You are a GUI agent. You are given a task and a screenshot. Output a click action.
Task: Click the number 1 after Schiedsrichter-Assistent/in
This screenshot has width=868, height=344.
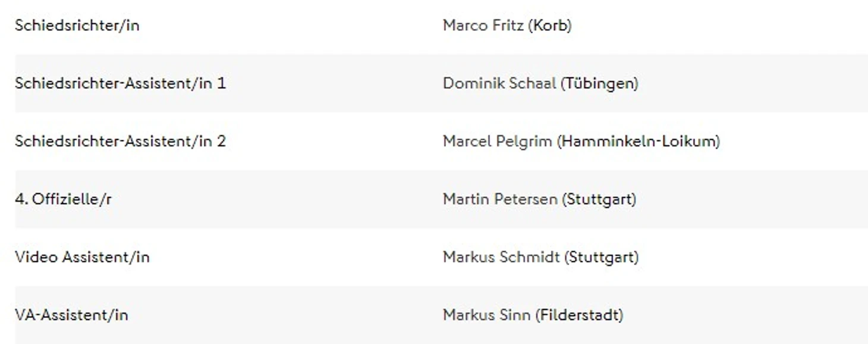(x=222, y=83)
